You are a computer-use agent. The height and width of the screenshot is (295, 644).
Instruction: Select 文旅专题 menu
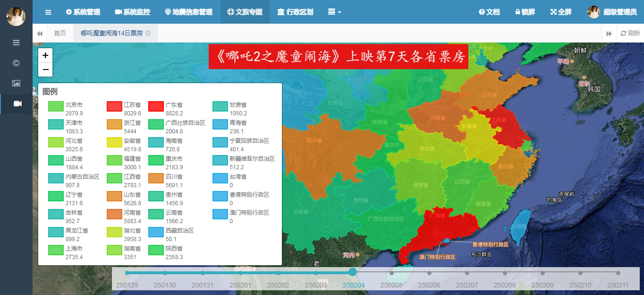coord(245,12)
